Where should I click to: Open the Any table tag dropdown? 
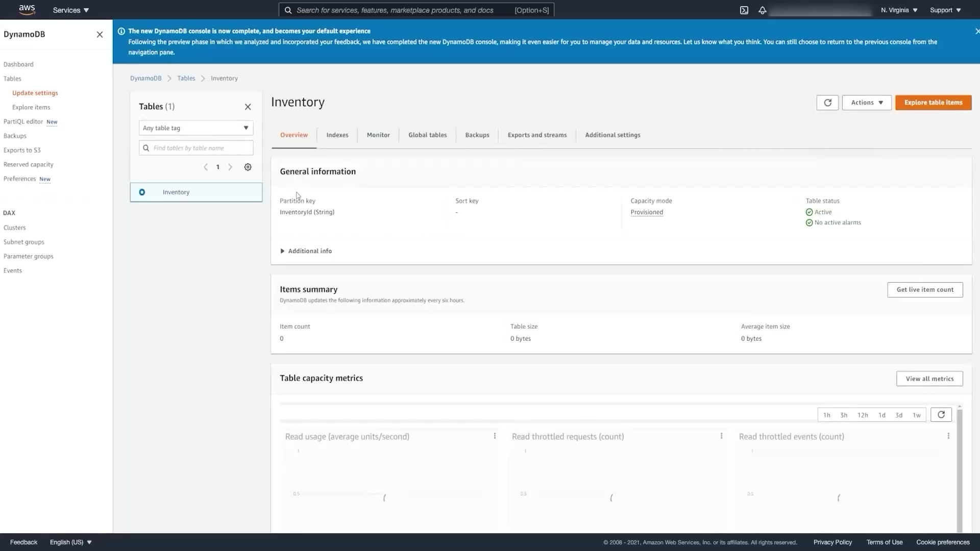(x=196, y=128)
